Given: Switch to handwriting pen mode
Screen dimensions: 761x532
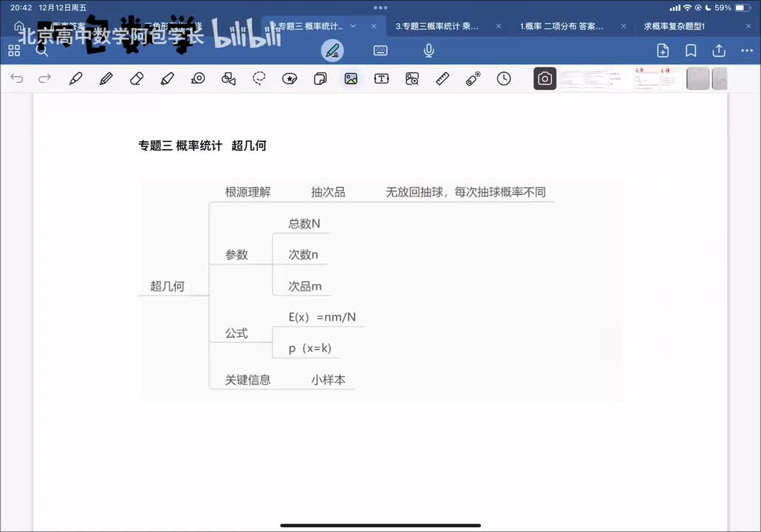Looking at the screenshot, I should [x=332, y=50].
